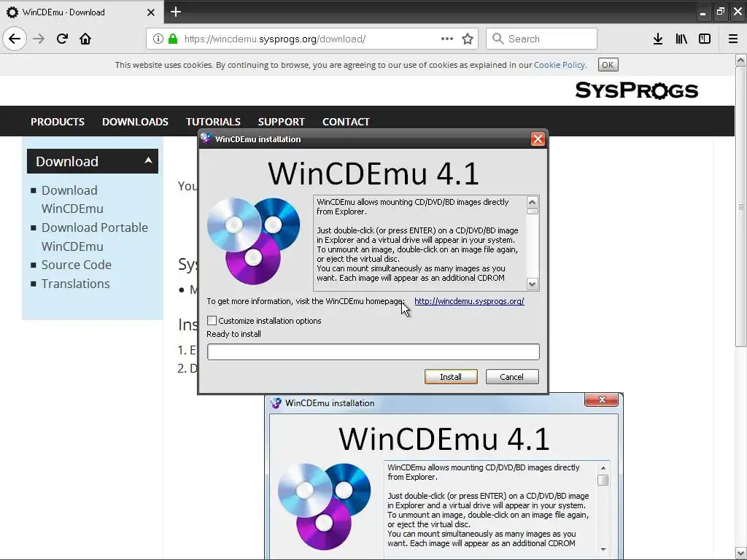Viewport: 747px width, 560px height.
Task: Collapse the Download sidebar section arrow
Action: [148, 160]
